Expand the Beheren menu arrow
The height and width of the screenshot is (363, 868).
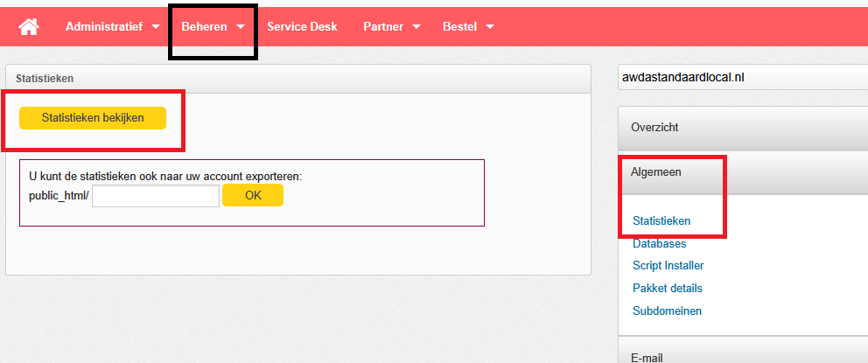(241, 26)
